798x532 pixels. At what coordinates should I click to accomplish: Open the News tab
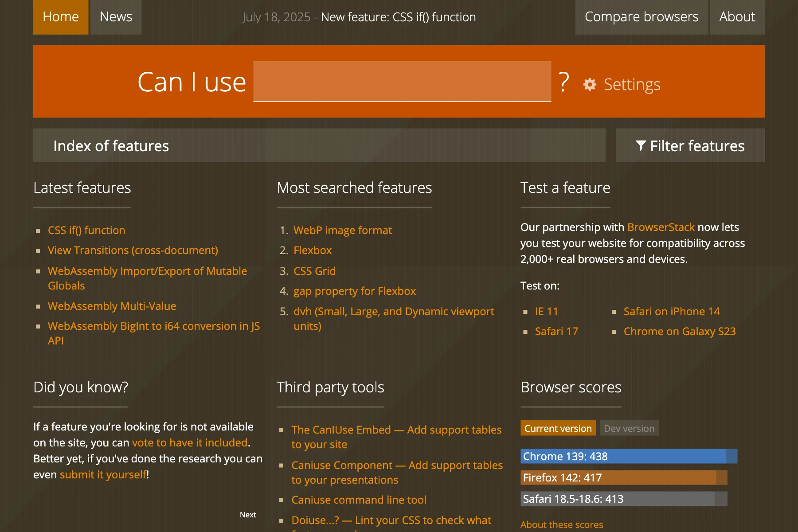click(116, 17)
